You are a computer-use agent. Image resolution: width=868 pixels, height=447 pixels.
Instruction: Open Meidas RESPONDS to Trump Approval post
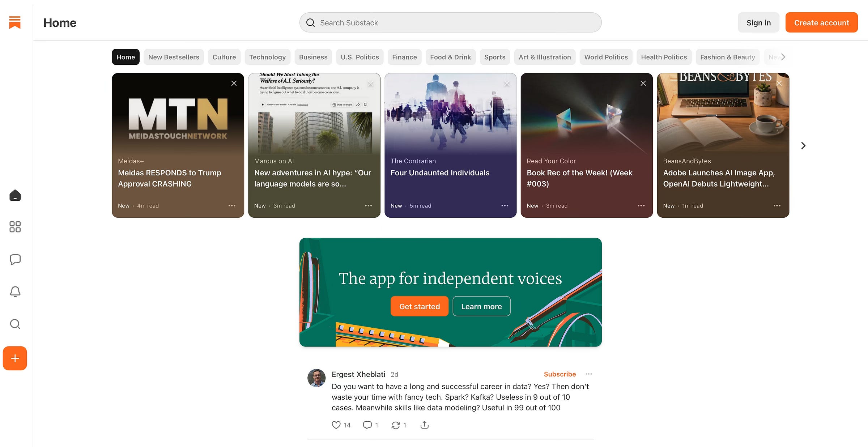pyautogui.click(x=170, y=178)
